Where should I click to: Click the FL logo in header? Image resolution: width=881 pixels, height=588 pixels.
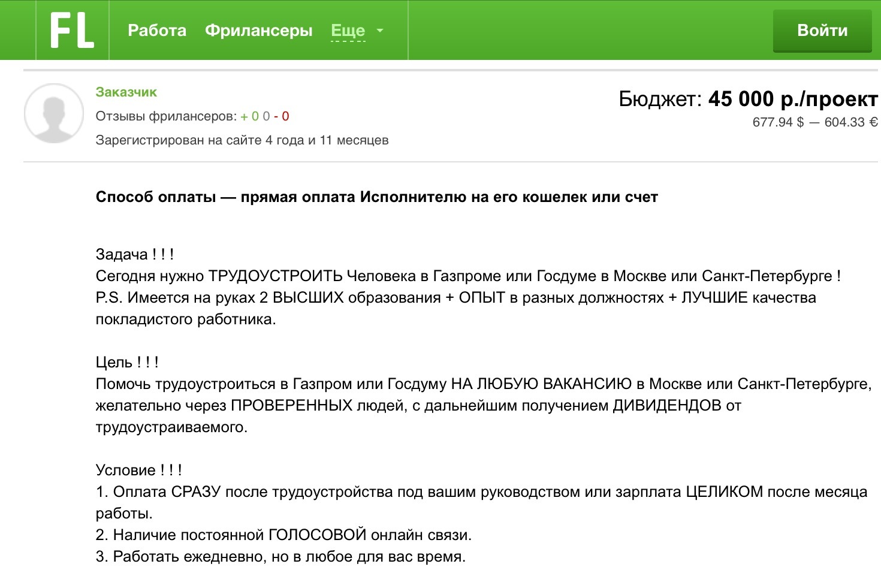72,31
